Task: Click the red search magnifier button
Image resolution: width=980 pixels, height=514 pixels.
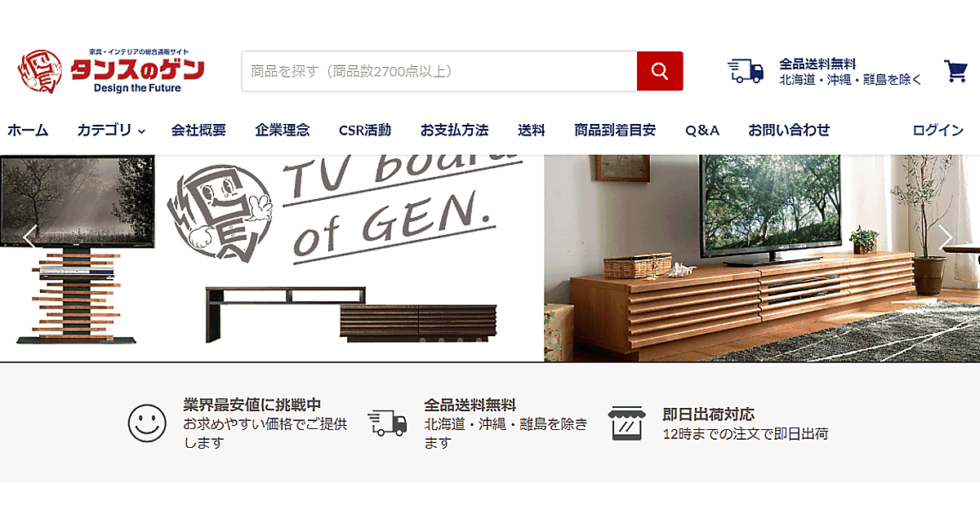Action: pos(660,71)
